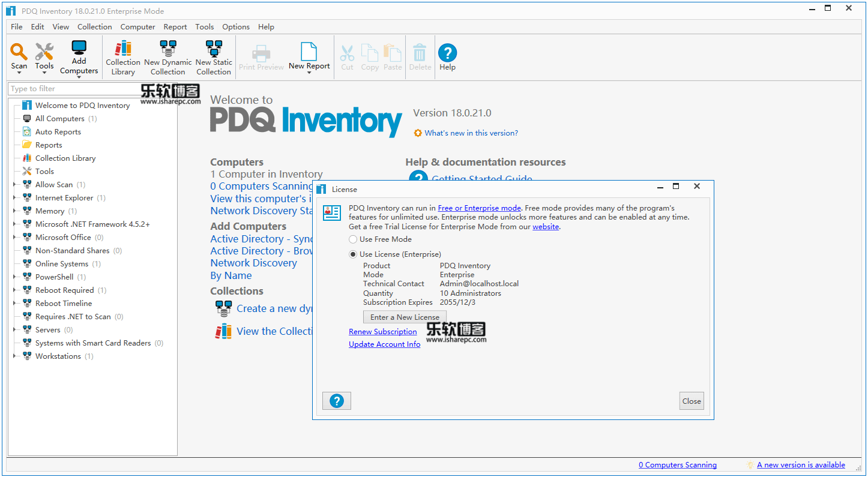Click the Add Computers monitor icon
This screenshot has width=868, height=477.
[x=79, y=48]
